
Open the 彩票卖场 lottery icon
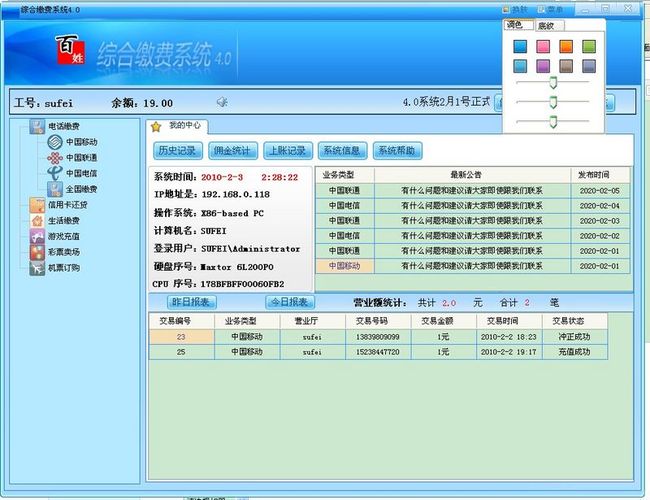pyautogui.click(x=37, y=252)
